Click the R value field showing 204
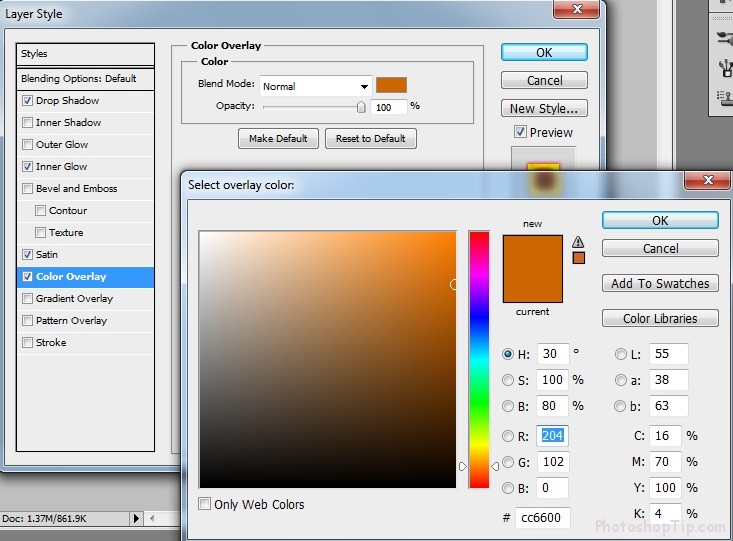The width and height of the screenshot is (733, 541). coord(553,436)
